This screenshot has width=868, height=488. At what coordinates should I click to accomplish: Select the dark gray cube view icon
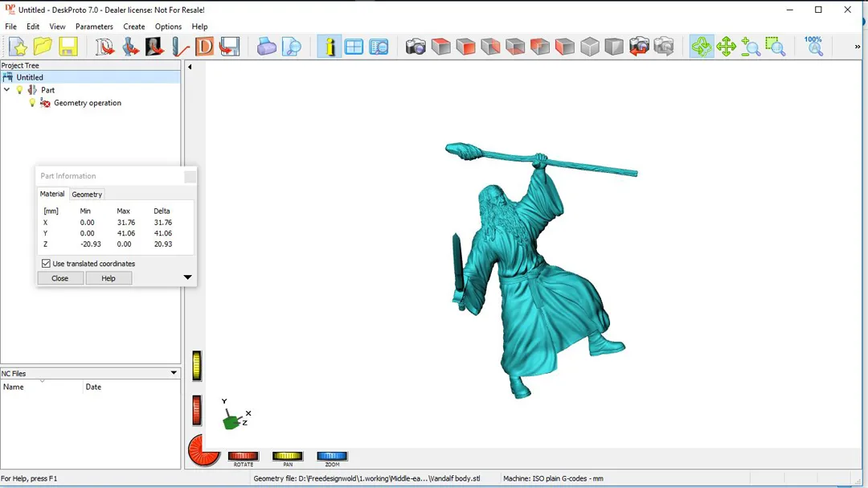click(x=614, y=47)
